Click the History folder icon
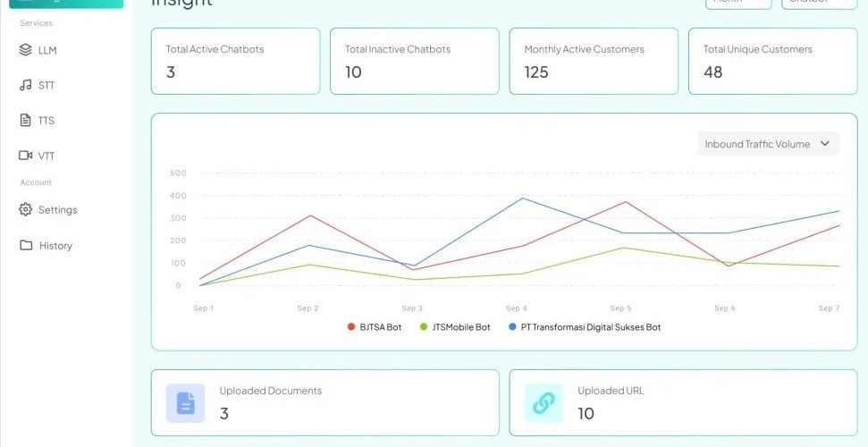Screen dimensions: 868x447 [x=26, y=246]
